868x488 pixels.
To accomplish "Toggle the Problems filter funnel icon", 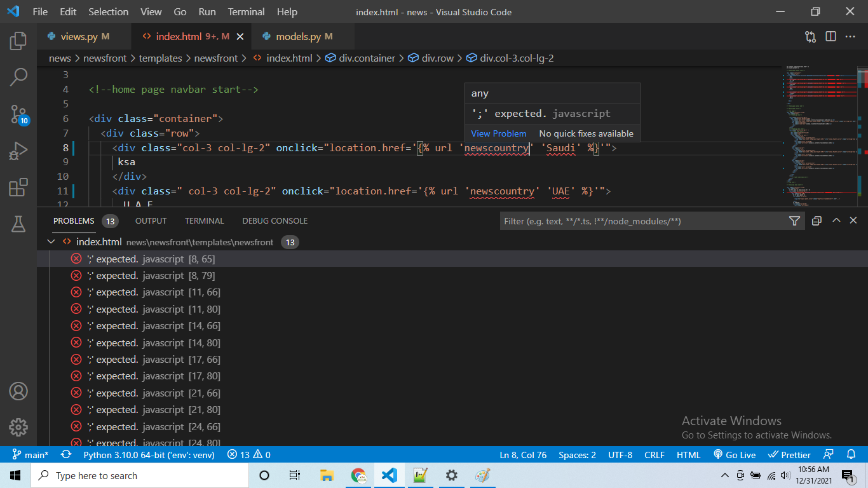I will [794, 221].
